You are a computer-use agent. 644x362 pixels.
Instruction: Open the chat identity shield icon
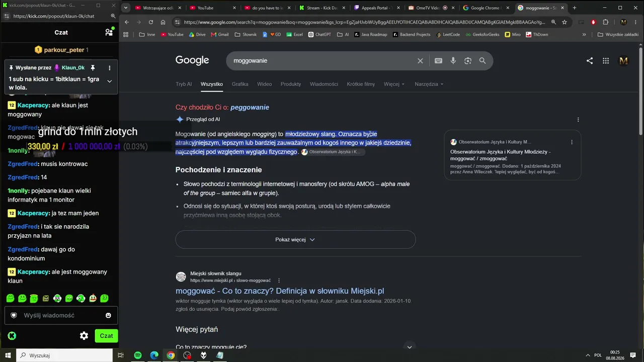pyautogui.click(x=14, y=315)
